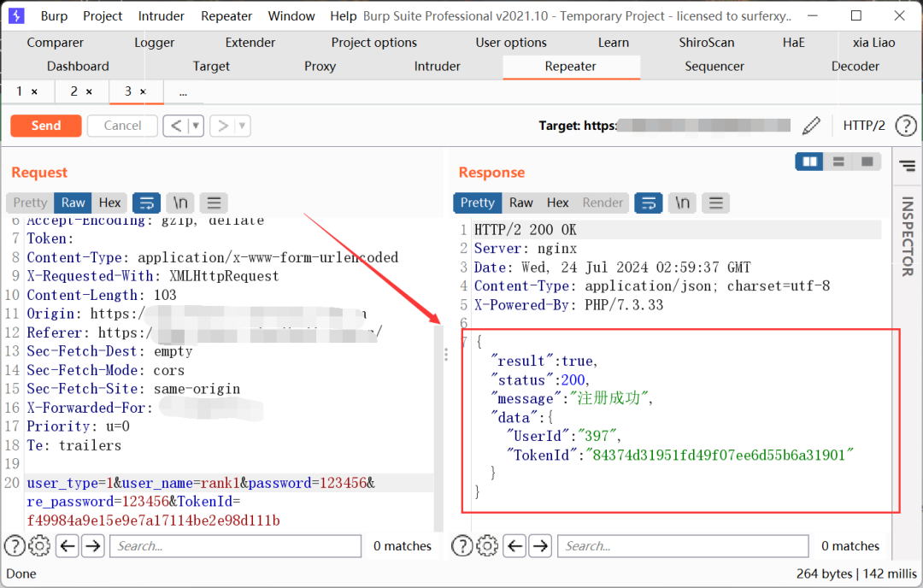
Task: Switch to the Dashboard tab
Action: (78, 67)
